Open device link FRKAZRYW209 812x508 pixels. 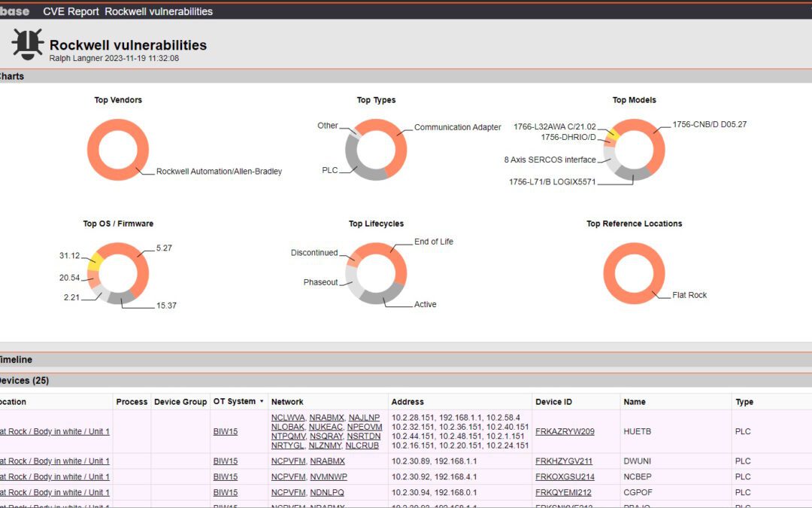coord(565,431)
